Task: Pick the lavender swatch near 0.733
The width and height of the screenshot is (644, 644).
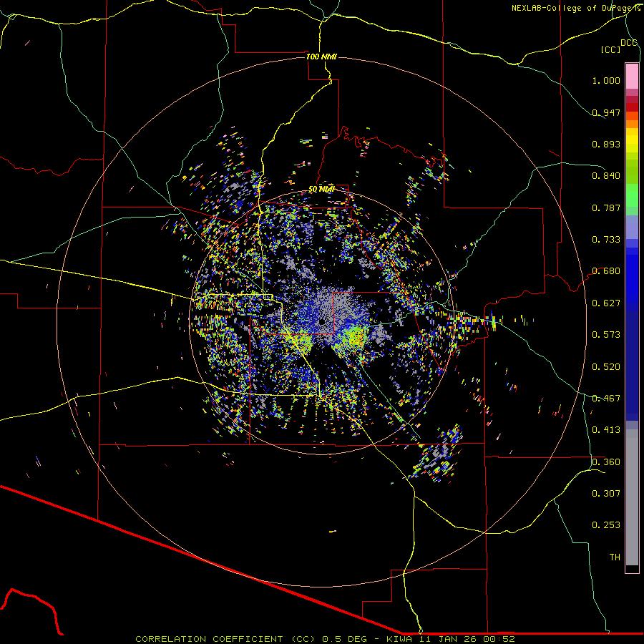Action: tap(632, 227)
